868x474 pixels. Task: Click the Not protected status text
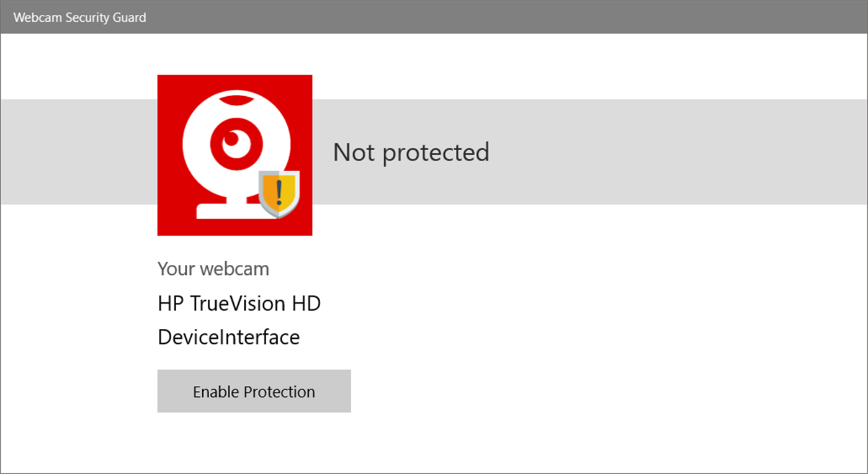[411, 152]
